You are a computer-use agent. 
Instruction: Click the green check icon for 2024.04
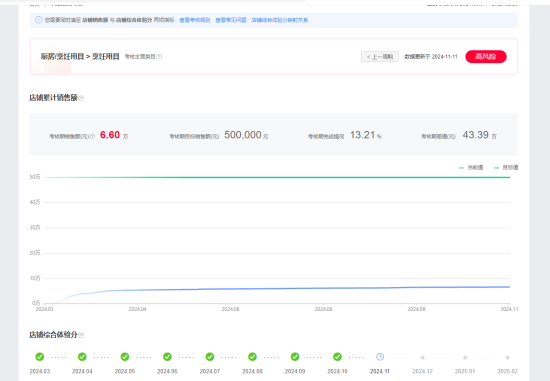pos(82,357)
